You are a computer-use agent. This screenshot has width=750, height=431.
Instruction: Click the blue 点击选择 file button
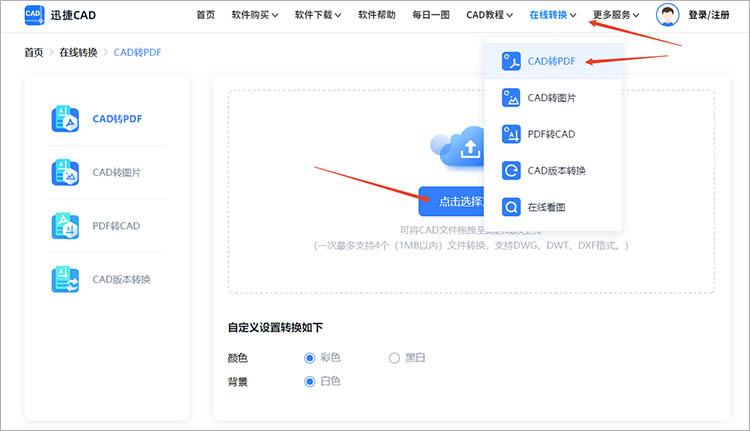click(452, 201)
